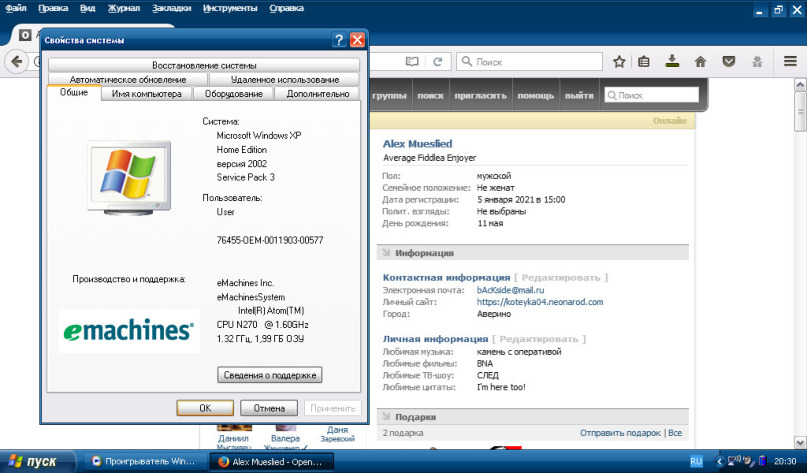Open the Журнал menu
The width and height of the screenshot is (807, 473).
tap(124, 8)
